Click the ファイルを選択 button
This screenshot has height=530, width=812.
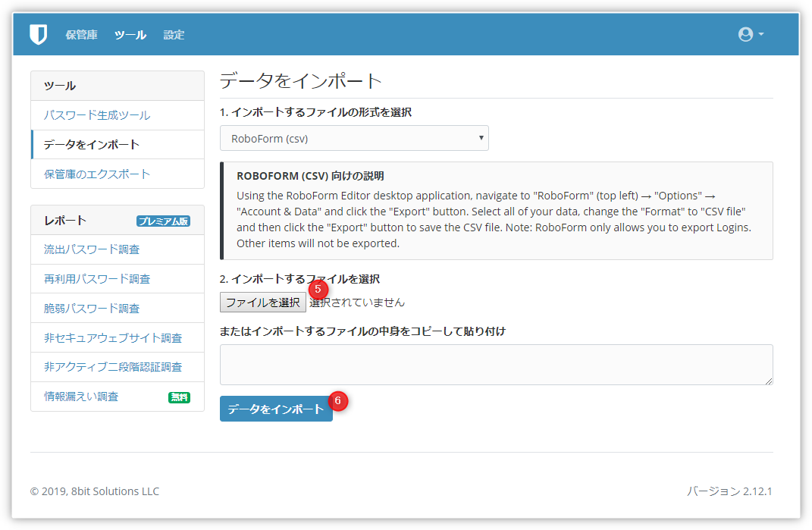click(x=263, y=303)
